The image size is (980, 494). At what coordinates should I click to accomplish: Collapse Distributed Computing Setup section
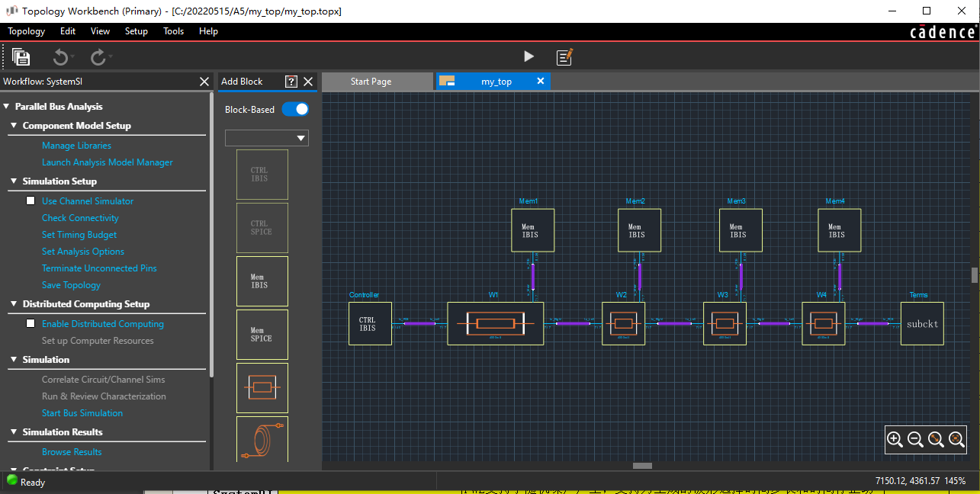click(13, 304)
